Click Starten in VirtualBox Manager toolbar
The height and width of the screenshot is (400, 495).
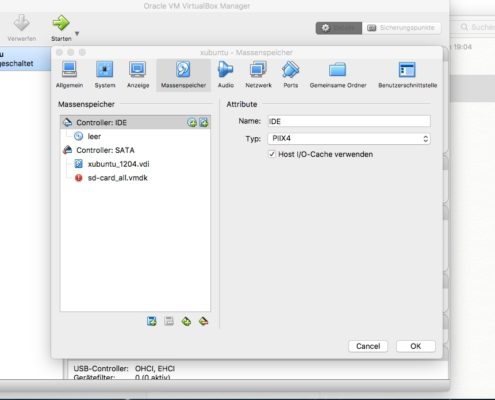click(61, 28)
